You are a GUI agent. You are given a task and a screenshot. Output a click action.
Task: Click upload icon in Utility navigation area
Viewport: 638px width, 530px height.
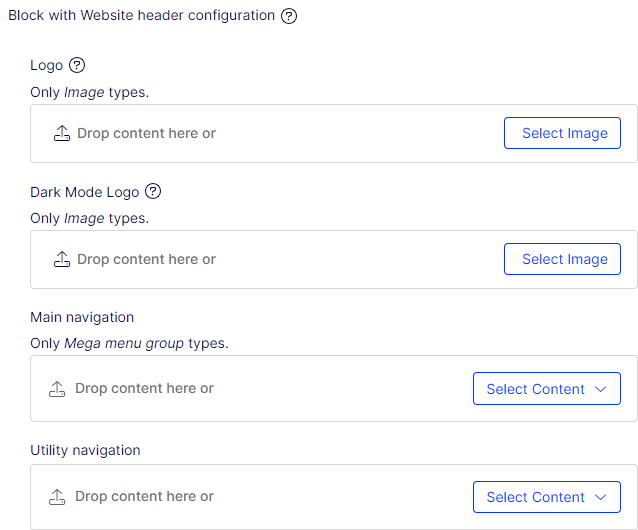pos(57,497)
